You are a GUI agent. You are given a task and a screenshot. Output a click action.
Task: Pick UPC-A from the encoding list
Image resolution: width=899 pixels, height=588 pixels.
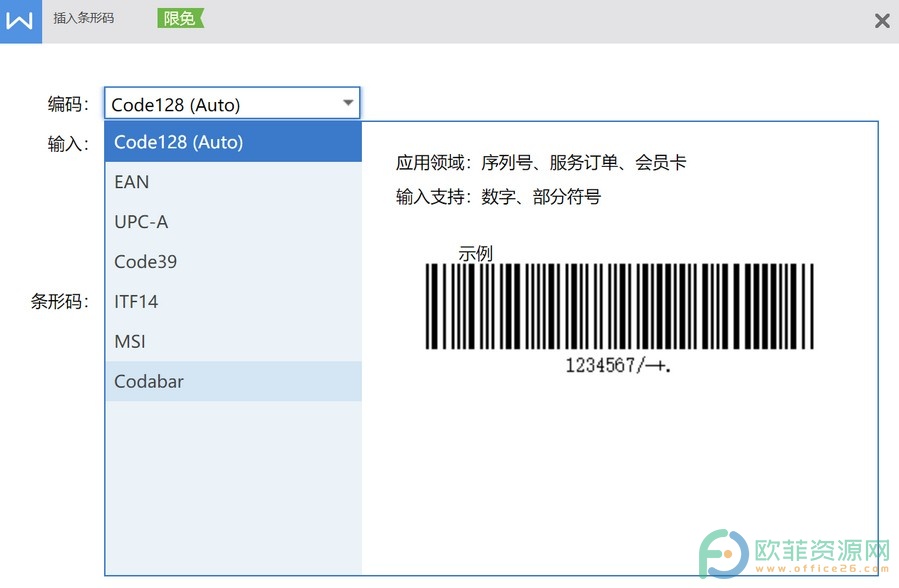(x=233, y=222)
